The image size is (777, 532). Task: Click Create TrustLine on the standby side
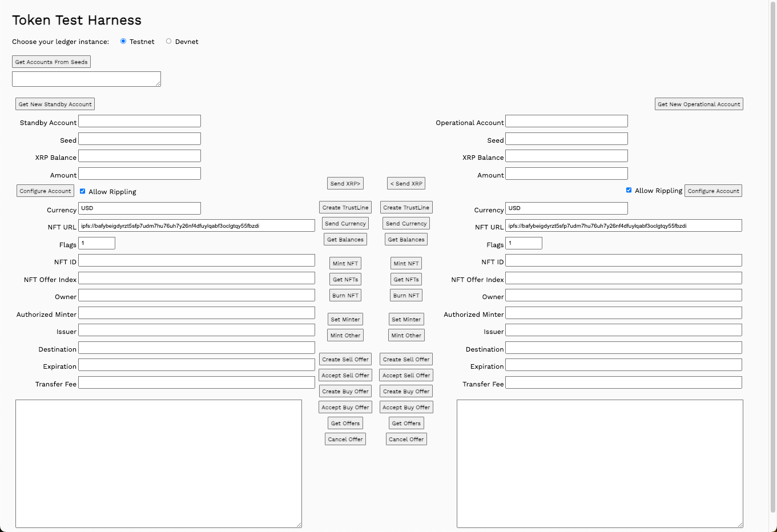click(x=345, y=207)
